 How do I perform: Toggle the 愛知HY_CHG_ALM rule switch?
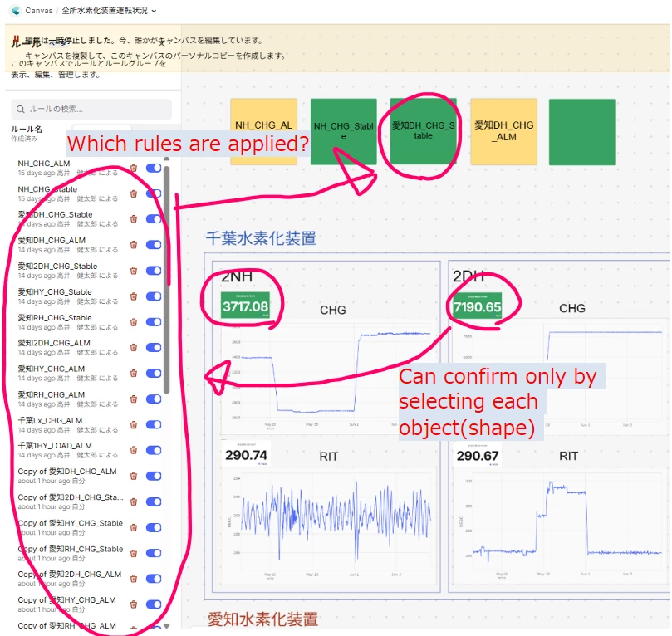point(154,373)
